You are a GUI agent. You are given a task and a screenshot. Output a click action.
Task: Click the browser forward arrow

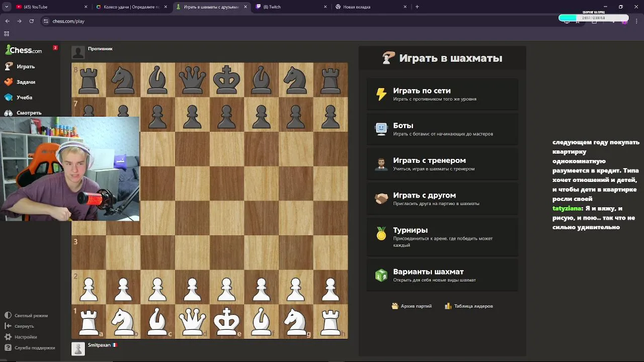19,21
